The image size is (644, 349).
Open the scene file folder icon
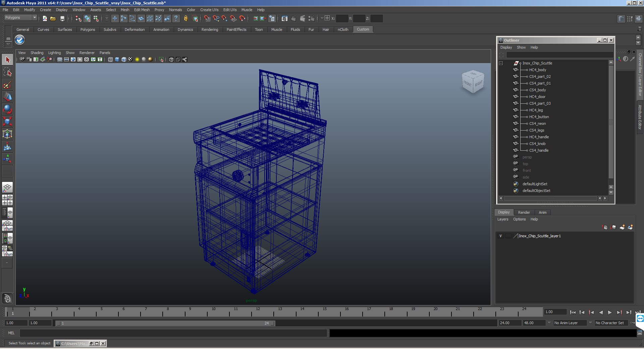coord(53,19)
